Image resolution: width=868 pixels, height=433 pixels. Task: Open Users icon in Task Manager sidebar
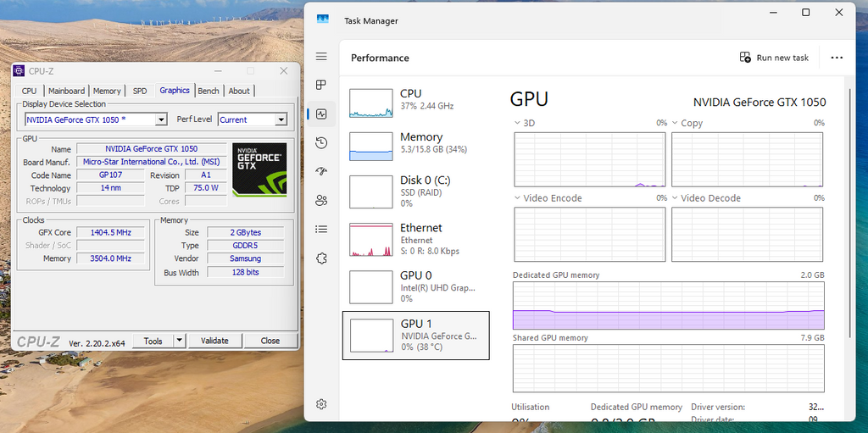click(x=321, y=200)
